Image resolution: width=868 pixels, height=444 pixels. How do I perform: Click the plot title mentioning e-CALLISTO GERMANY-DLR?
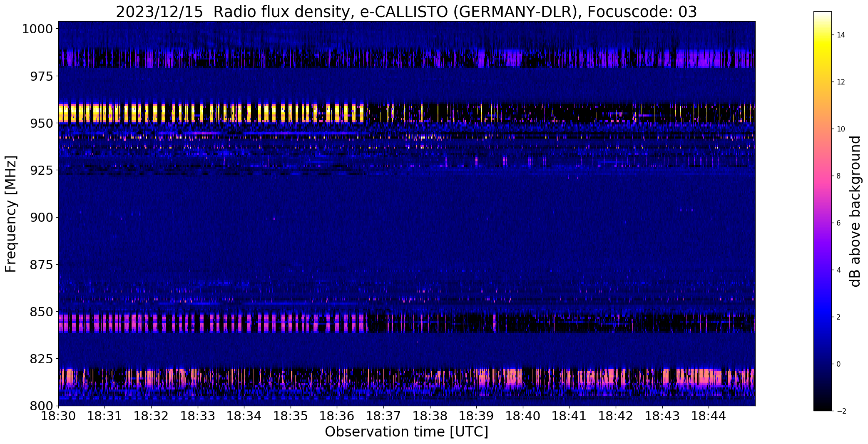coord(406,12)
